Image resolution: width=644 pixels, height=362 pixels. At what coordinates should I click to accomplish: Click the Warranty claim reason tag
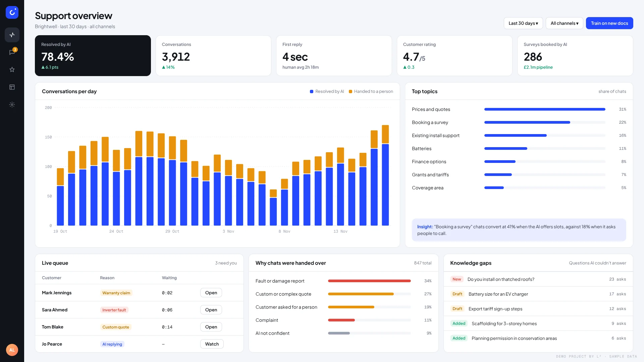click(116, 293)
